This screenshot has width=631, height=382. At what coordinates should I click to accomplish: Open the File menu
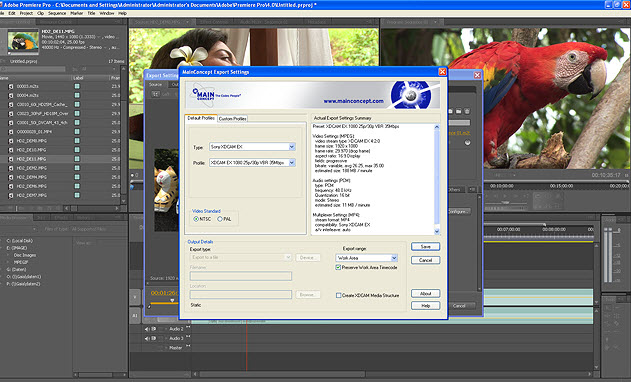(x=2, y=13)
